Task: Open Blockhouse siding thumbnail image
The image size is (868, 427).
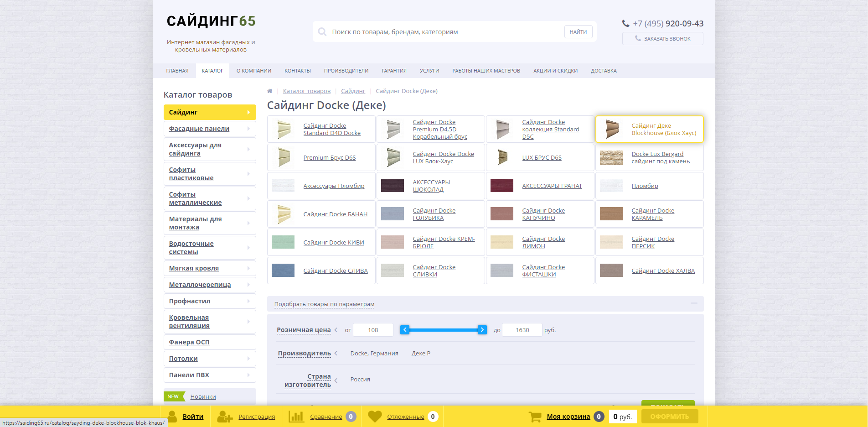Action: (612, 129)
